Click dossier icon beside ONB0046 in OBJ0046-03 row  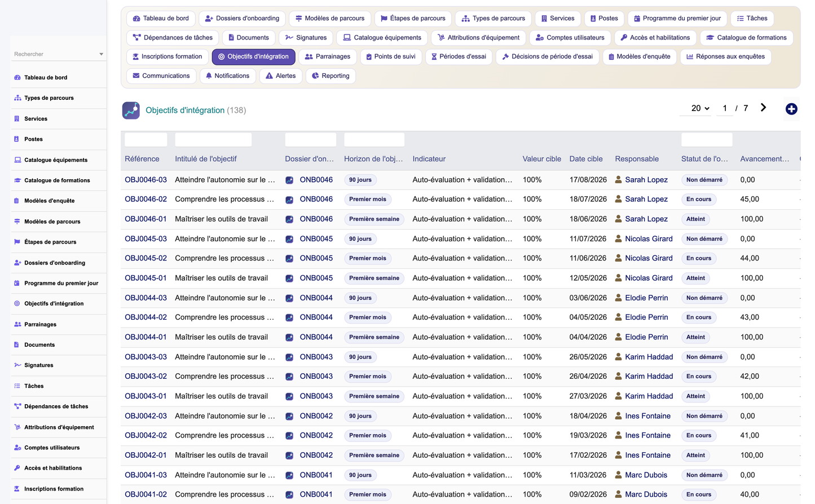(x=289, y=180)
